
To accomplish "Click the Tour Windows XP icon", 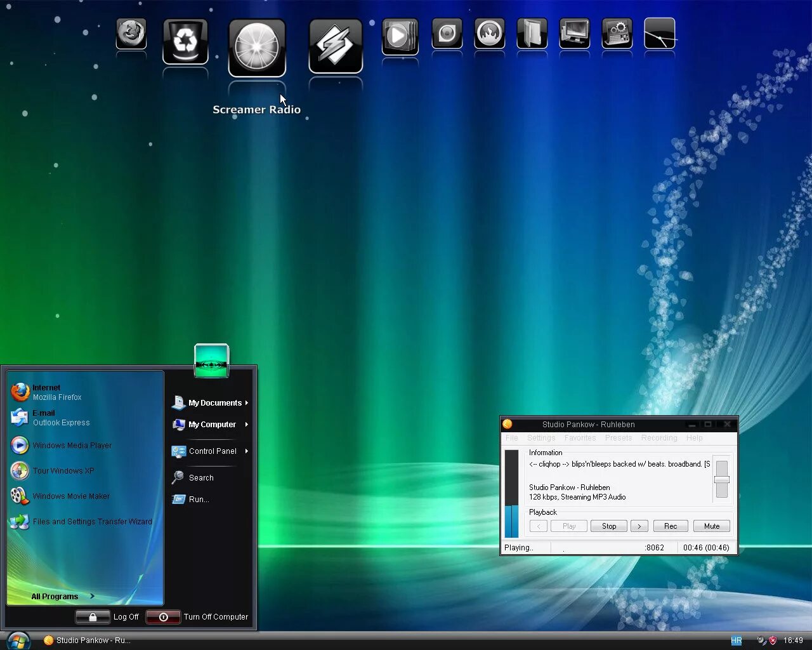I will [x=20, y=470].
